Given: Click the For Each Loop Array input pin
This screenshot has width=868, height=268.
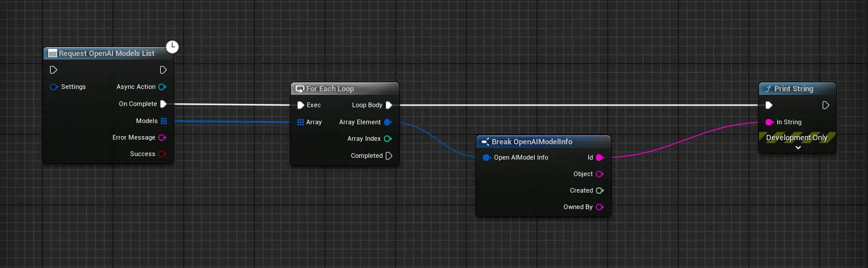Looking at the screenshot, I should 300,122.
